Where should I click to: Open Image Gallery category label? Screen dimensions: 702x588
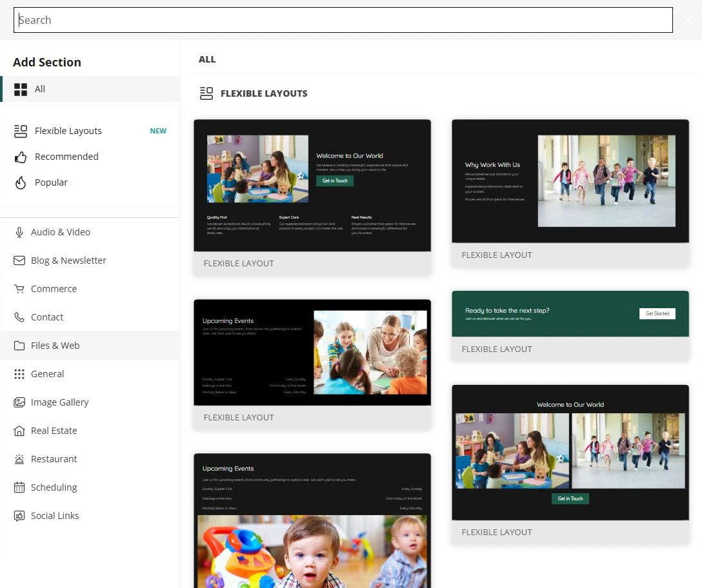(x=59, y=402)
